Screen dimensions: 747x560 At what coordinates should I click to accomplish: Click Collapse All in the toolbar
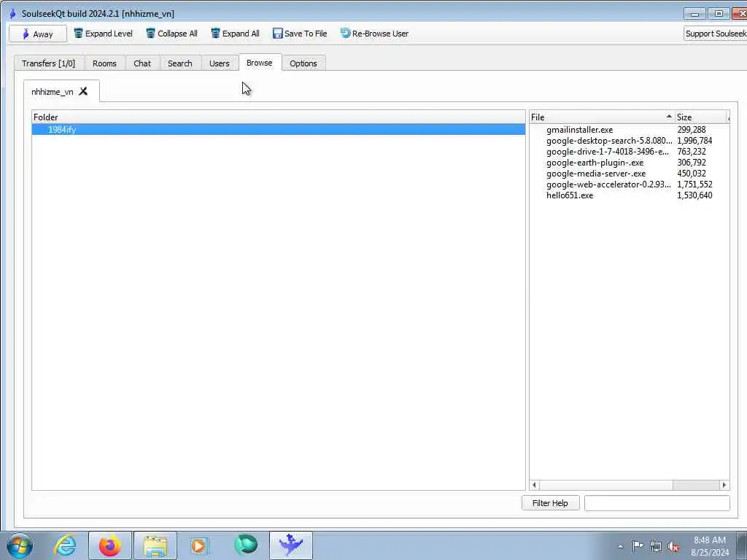(171, 34)
